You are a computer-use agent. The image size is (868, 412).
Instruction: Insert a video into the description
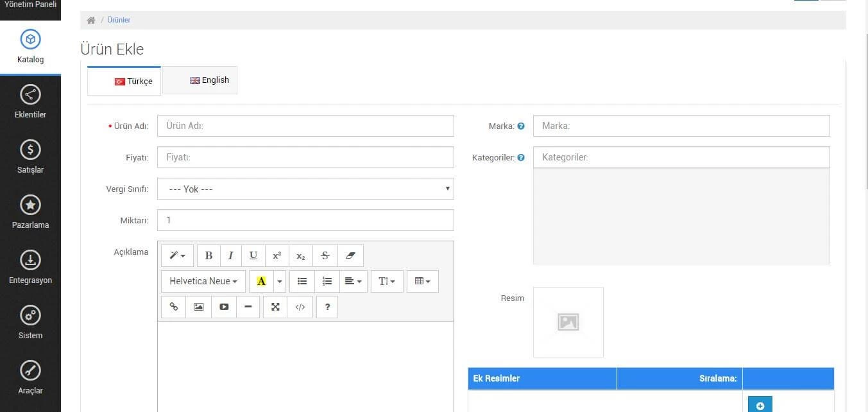click(x=224, y=307)
